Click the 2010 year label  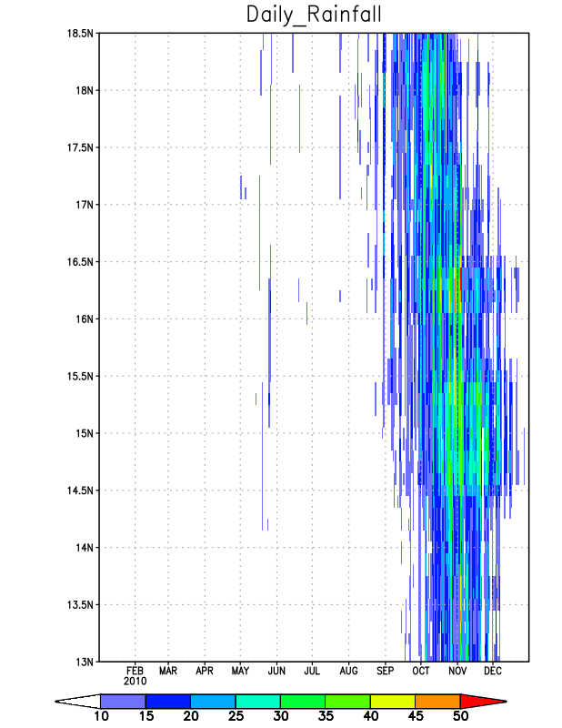point(135,682)
